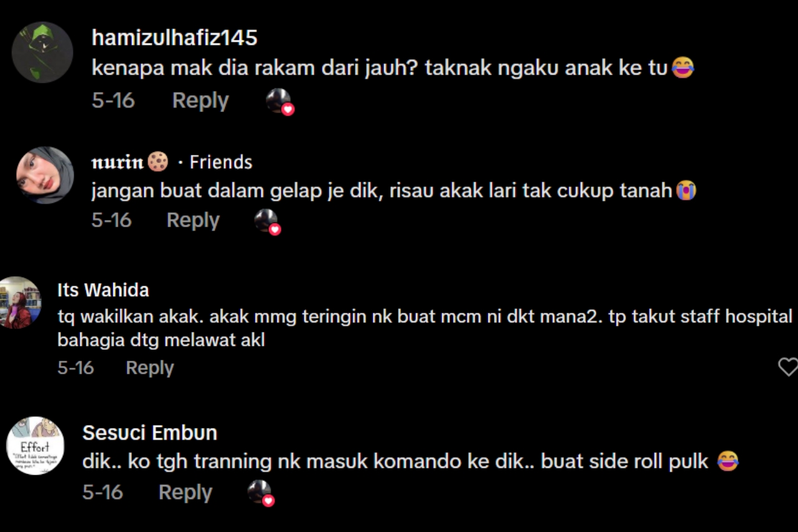
Task: Open the Its Wahida username link
Action: (x=103, y=290)
